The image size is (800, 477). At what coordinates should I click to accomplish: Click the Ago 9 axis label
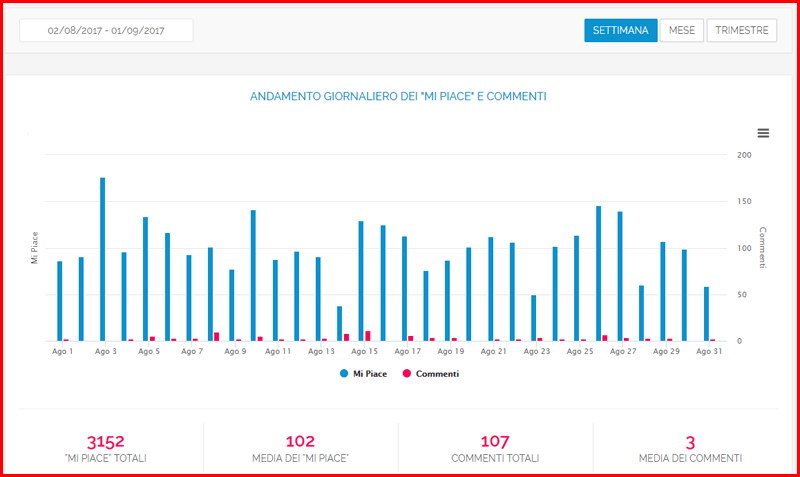[x=235, y=352]
